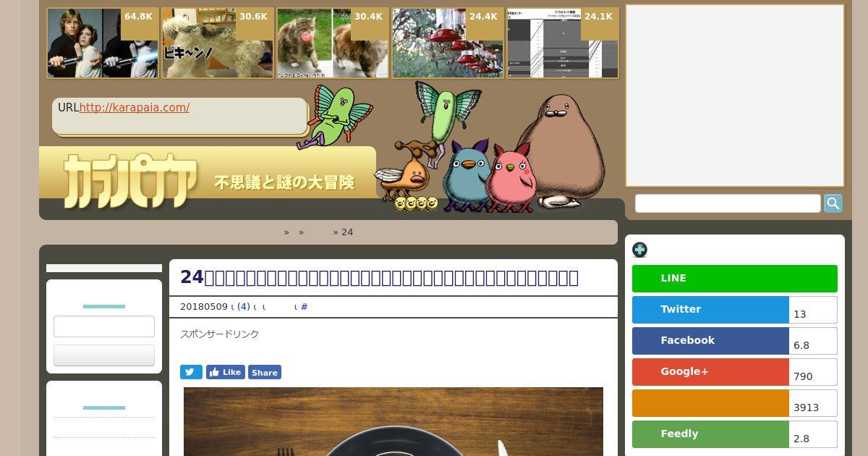Click the green butterfly character beside the URL box
Screen dimensions: 868x456
click(x=335, y=116)
